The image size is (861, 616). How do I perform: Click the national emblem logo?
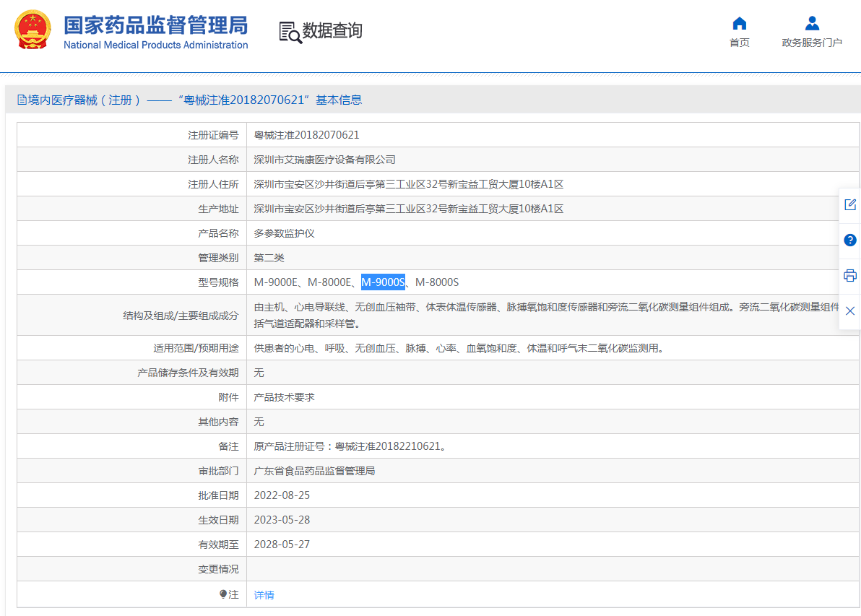click(33, 30)
